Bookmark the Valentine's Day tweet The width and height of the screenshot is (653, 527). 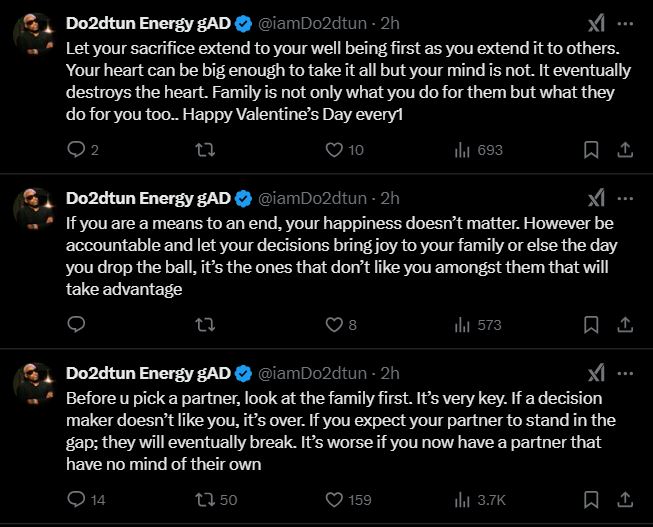click(591, 150)
